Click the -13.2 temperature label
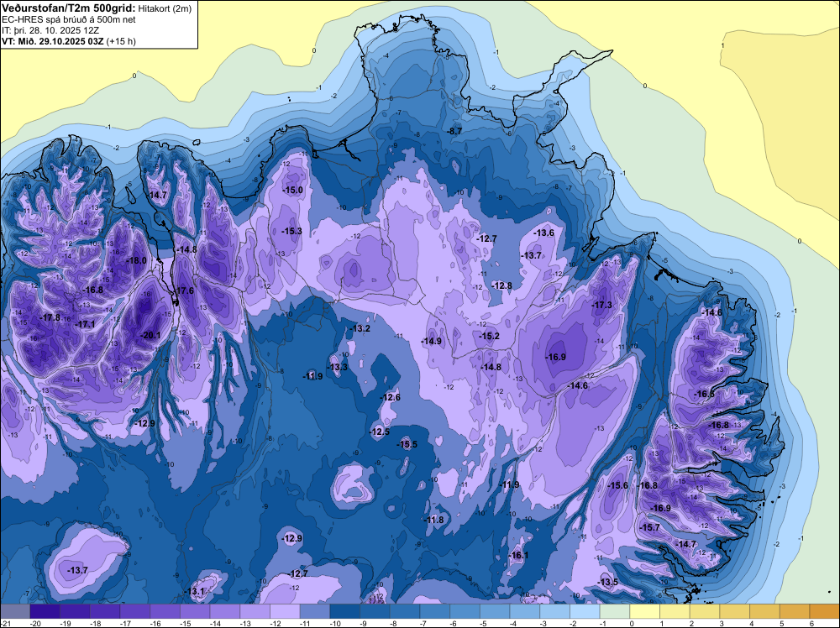 [360, 328]
